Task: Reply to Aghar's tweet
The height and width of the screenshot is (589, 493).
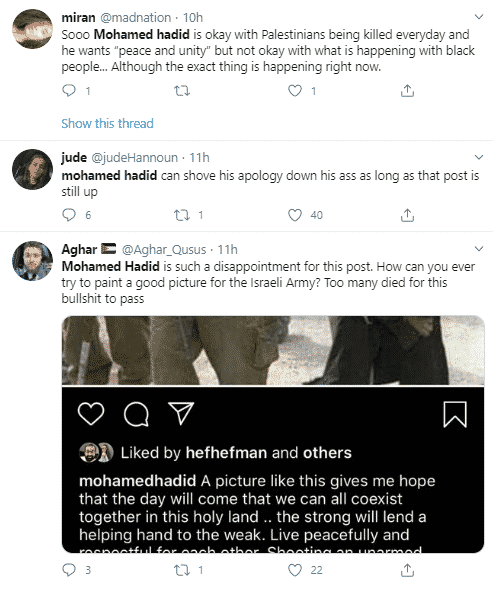Action: pyautogui.click(x=69, y=570)
